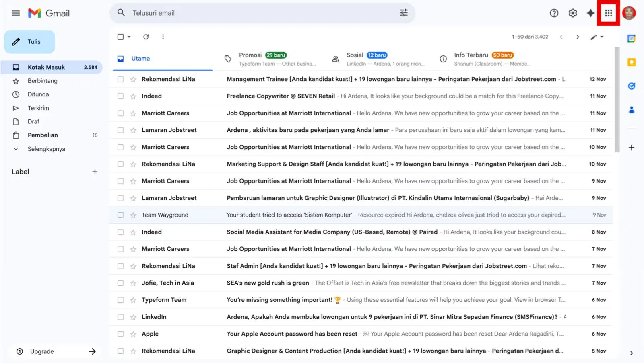
Task: Open the Draf folder
Action: [52, 122]
